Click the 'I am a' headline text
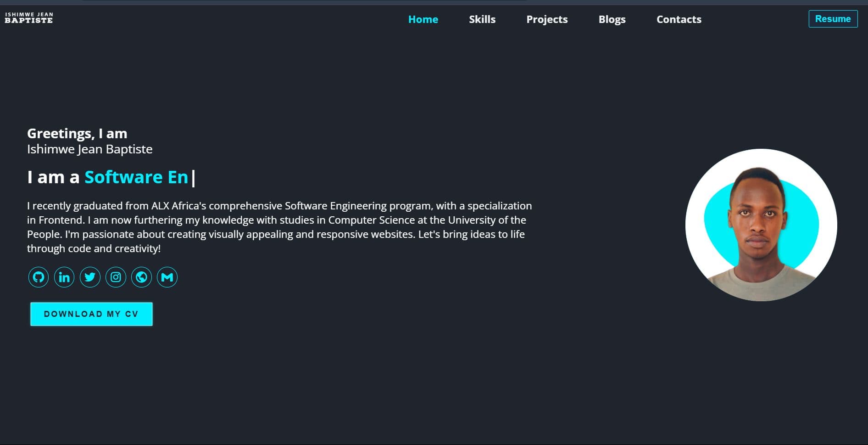 pos(53,177)
